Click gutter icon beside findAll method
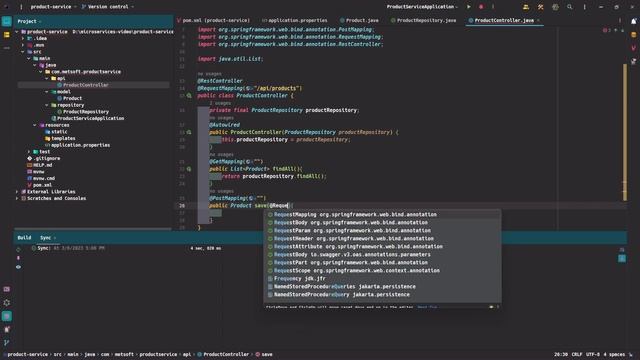 tap(189, 169)
